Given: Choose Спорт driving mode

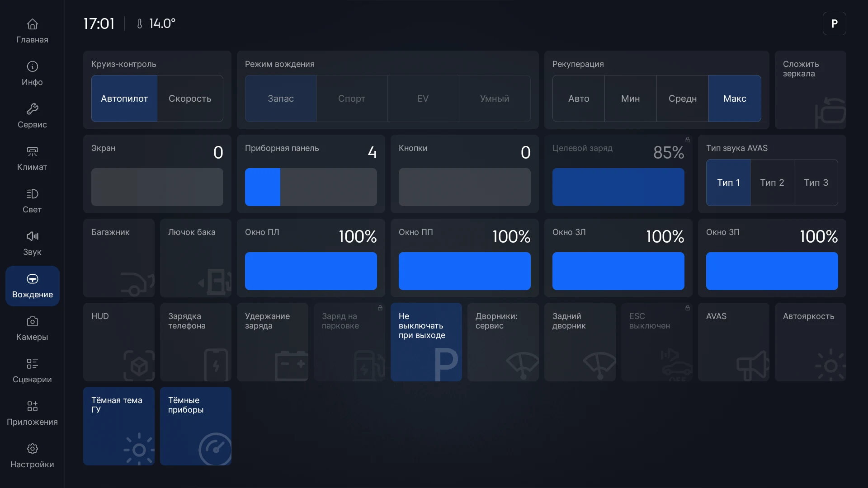Looking at the screenshot, I should click(x=352, y=99).
